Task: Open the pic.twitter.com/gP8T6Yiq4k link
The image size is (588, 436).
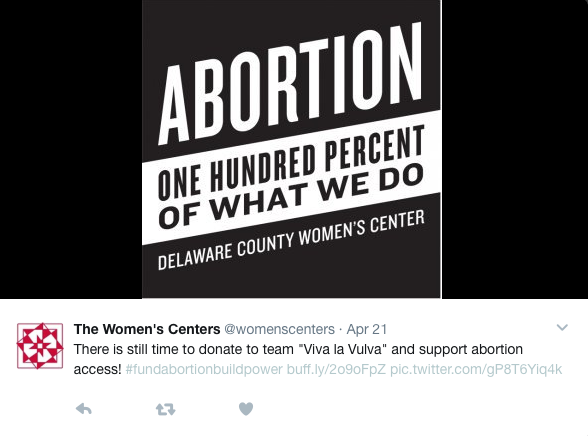Action: click(476, 369)
